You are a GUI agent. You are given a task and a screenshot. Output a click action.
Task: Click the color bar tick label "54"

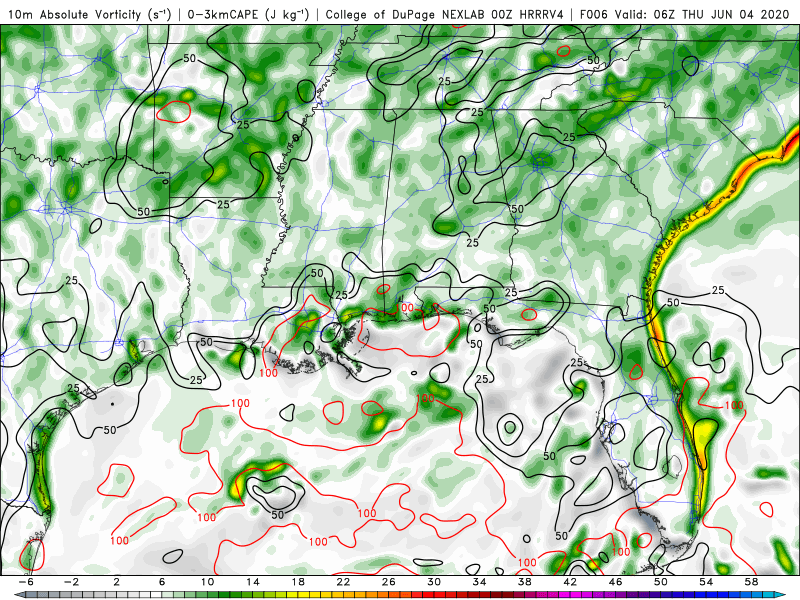tap(706, 582)
